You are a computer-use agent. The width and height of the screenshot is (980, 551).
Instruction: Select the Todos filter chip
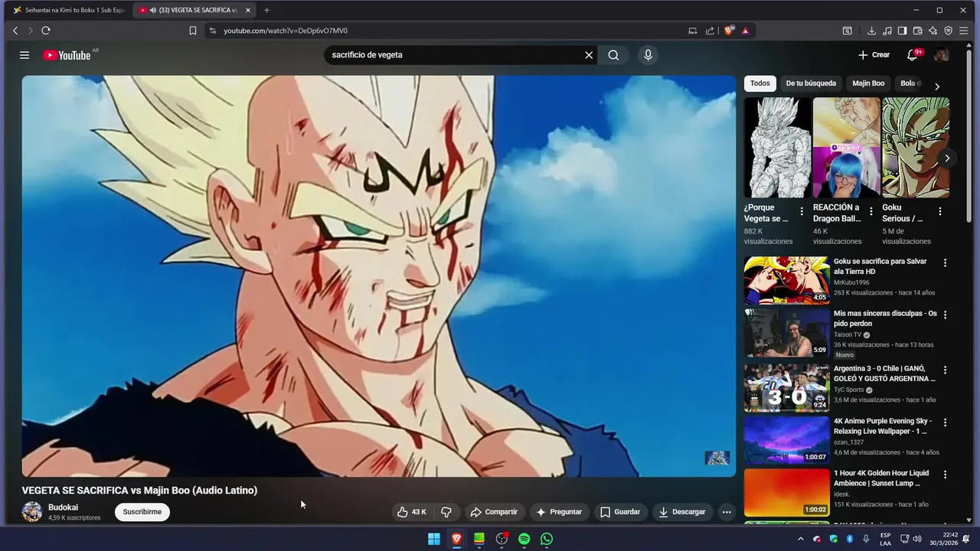pos(760,83)
